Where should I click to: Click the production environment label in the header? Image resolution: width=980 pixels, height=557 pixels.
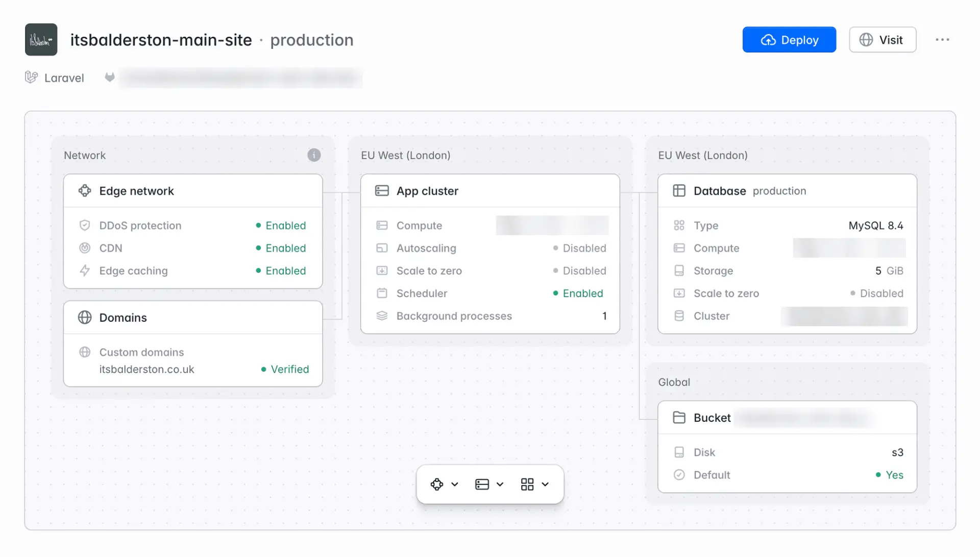coord(311,40)
